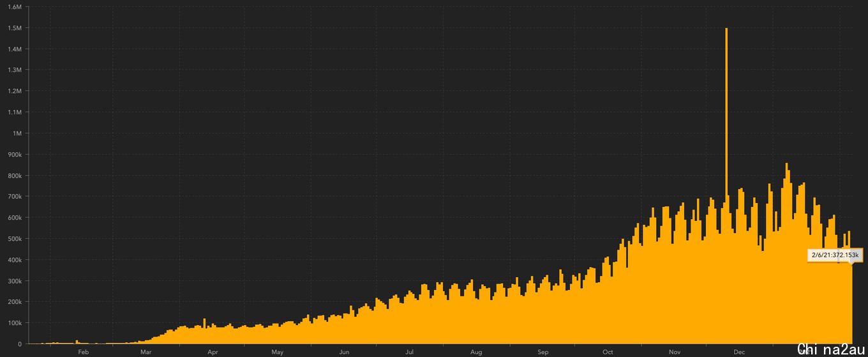868x357 pixels.
Task: Select the 1.5M y-axis label
Action: point(15,28)
